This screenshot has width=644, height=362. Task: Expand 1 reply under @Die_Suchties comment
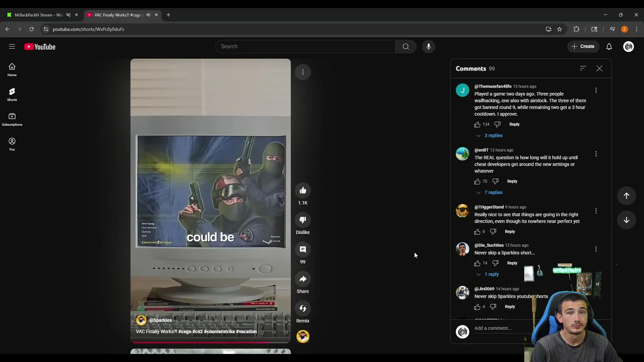pyautogui.click(x=488, y=275)
